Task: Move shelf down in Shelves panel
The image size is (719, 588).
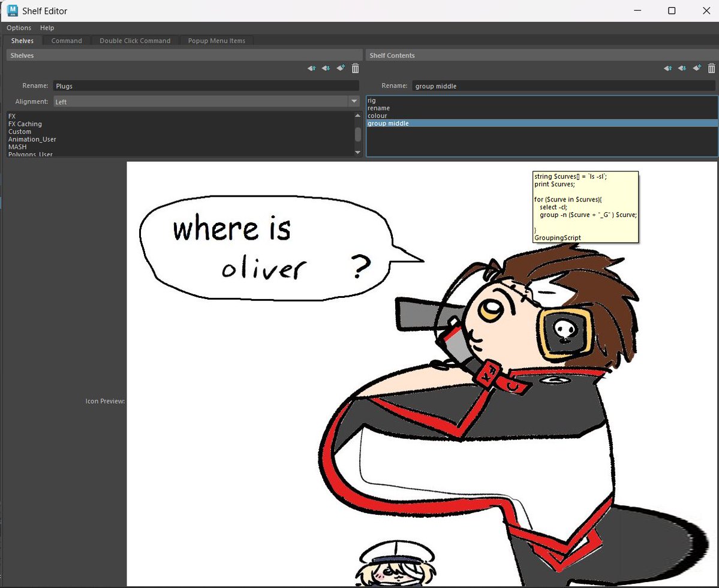Action: coord(326,68)
